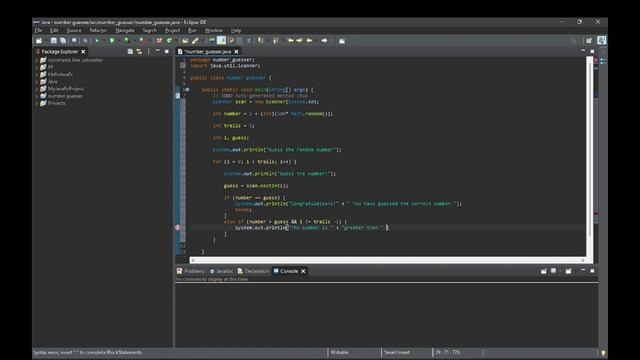This screenshot has width=640, height=360.
Task: Click the error marker on line 29 gutter
Action: 178,228
